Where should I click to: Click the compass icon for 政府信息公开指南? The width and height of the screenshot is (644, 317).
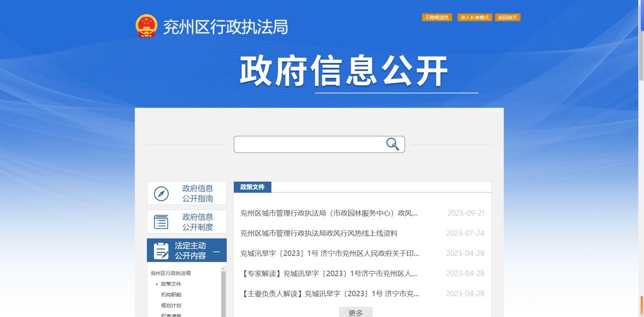(161, 194)
